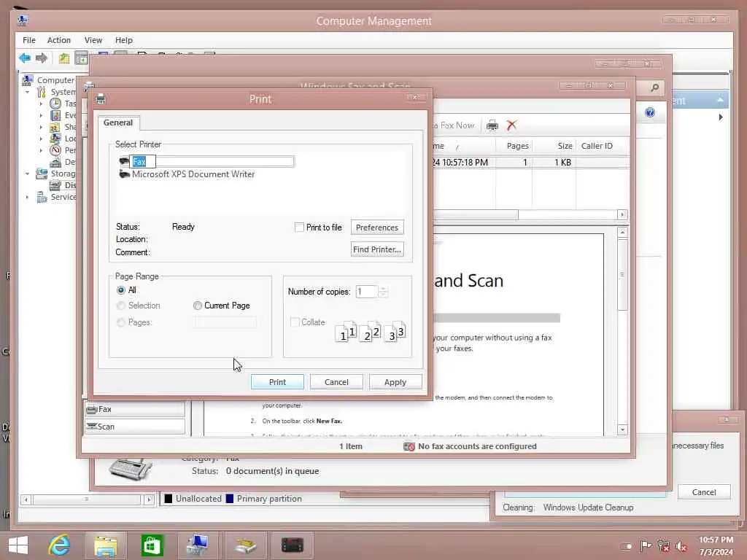
Task: Select the Event Viewer icon in tree
Action: (x=55, y=115)
